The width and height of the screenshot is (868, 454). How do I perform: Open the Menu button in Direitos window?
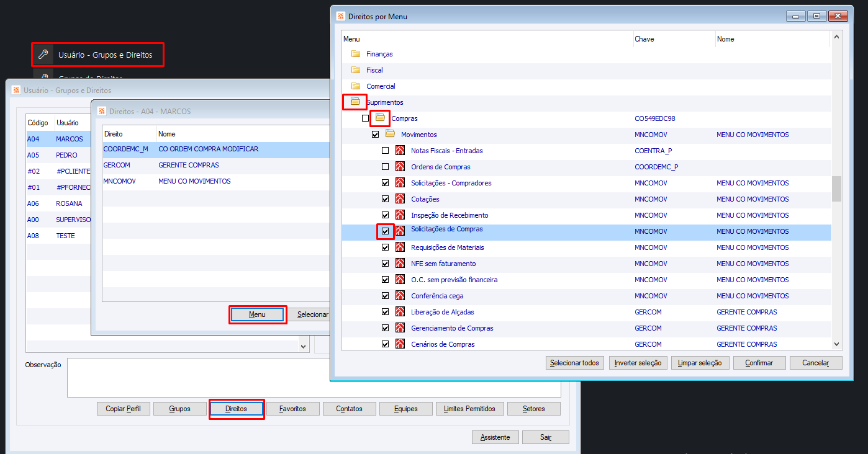tap(257, 314)
